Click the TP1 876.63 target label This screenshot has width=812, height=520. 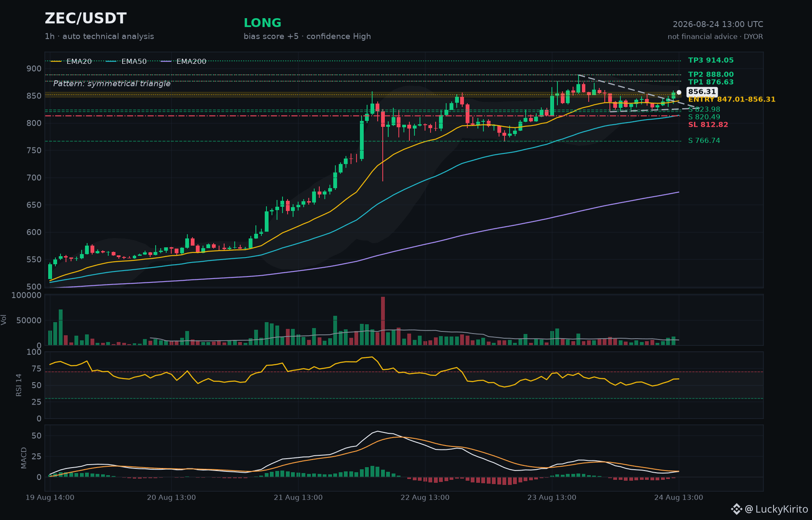711,82
